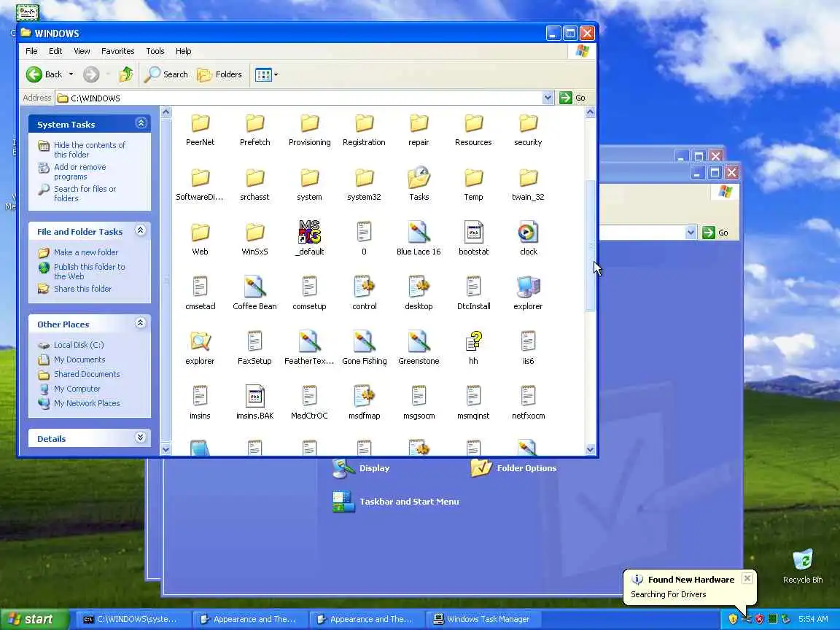840x630 pixels.
Task: Open the address dropdown in the background window
Action: click(691, 233)
